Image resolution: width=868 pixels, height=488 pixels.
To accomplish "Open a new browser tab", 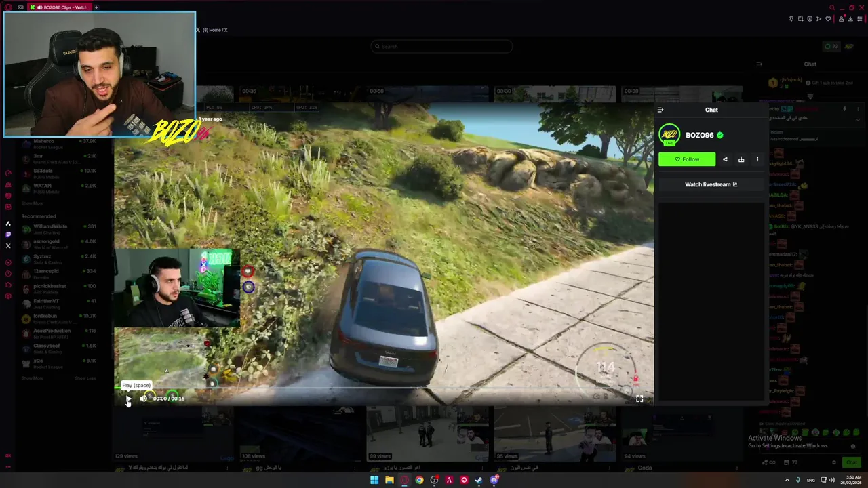I will [x=96, y=7].
